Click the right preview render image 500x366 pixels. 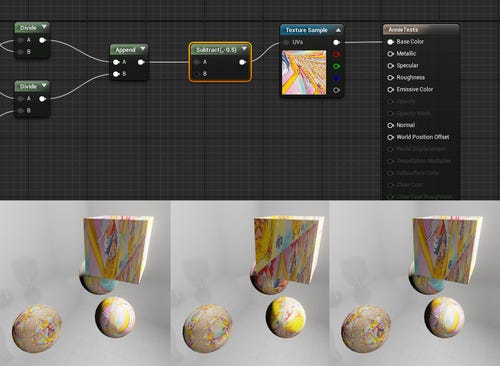tap(415, 283)
